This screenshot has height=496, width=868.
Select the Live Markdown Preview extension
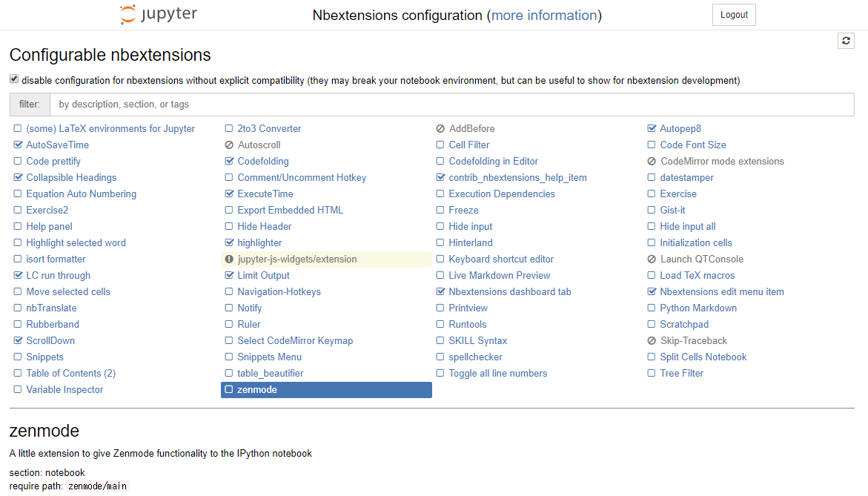500,275
